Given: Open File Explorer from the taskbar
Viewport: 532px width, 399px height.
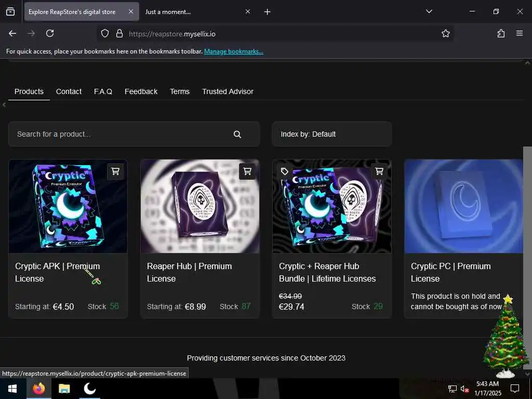Looking at the screenshot, I should point(64,389).
